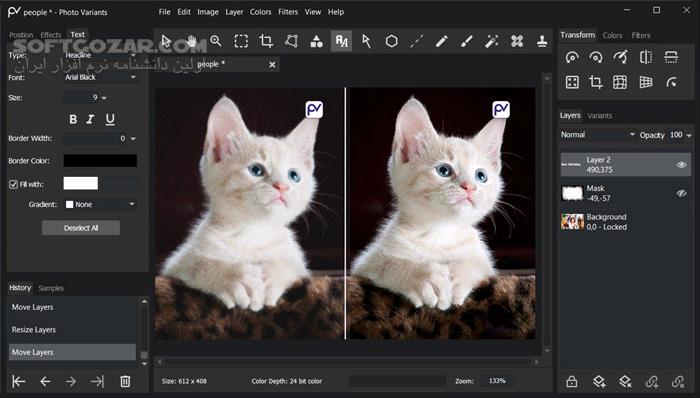The image size is (700, 398).
Task: Jump to first history step
Action: [19, 381]
